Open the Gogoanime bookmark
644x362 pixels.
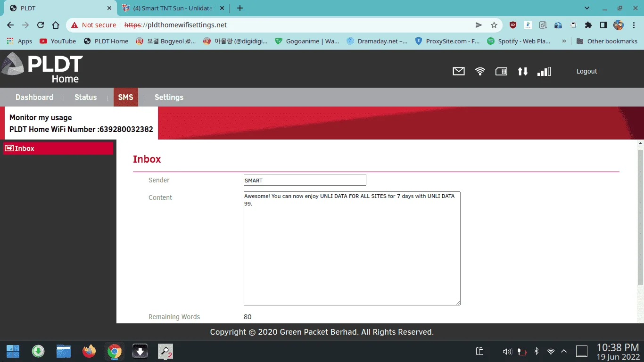307,41
